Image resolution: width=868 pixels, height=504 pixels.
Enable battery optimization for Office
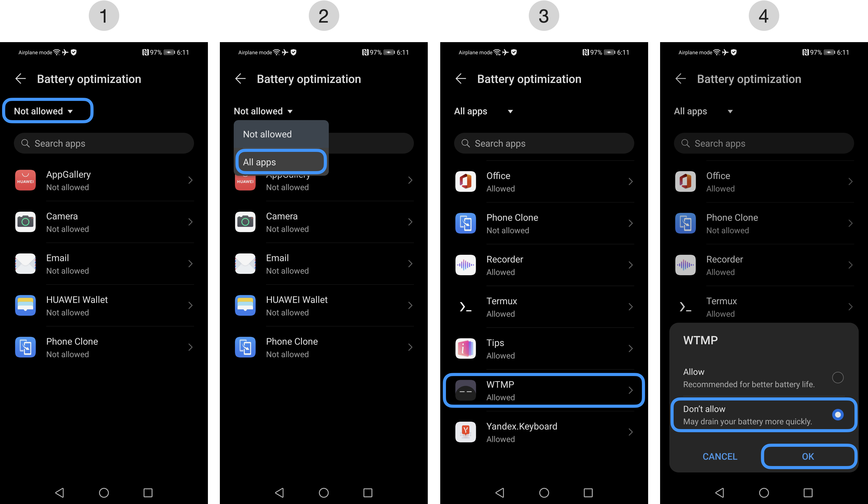coord(543,181)
